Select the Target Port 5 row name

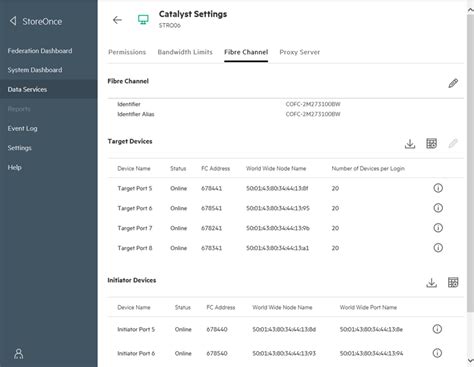(135, 188)
